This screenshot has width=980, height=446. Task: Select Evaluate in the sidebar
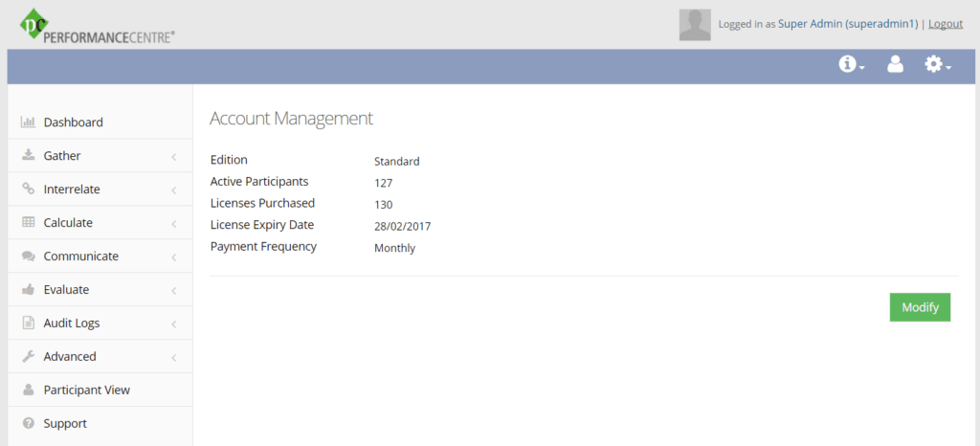pyautogui.click(x=100, y=289)
